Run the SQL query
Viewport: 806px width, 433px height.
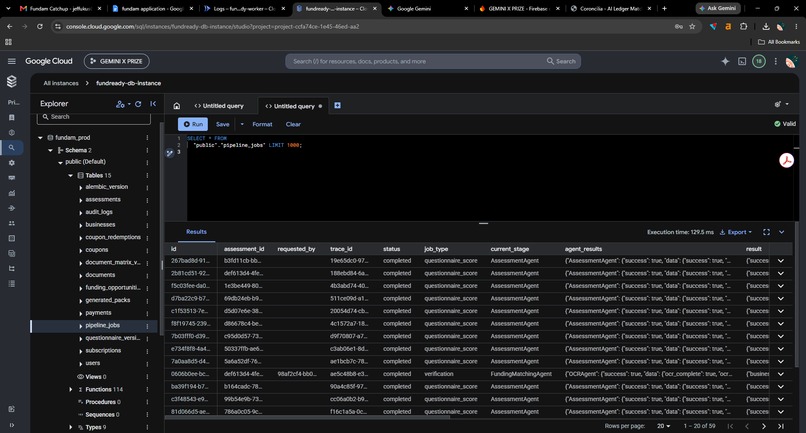point(193,124)
